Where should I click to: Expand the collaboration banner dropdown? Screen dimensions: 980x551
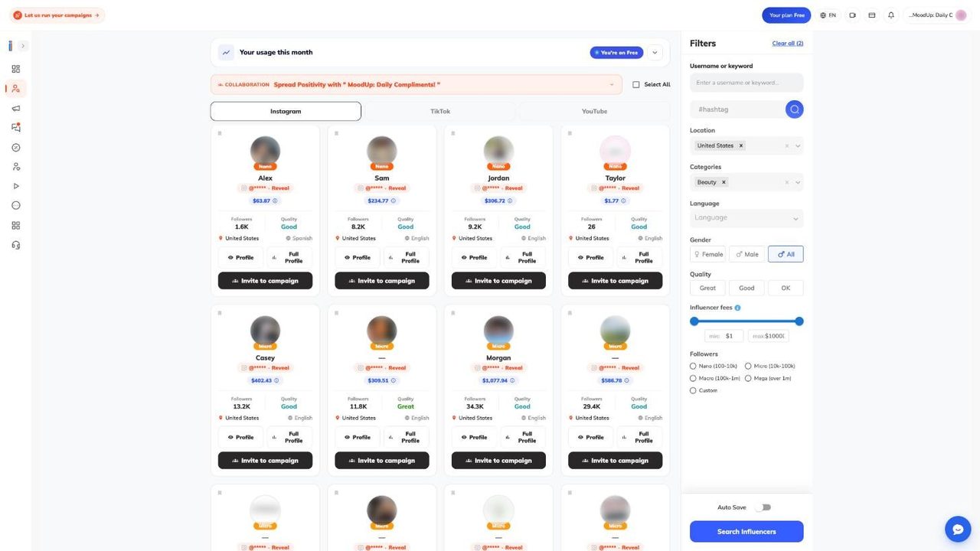pos(612,85)
